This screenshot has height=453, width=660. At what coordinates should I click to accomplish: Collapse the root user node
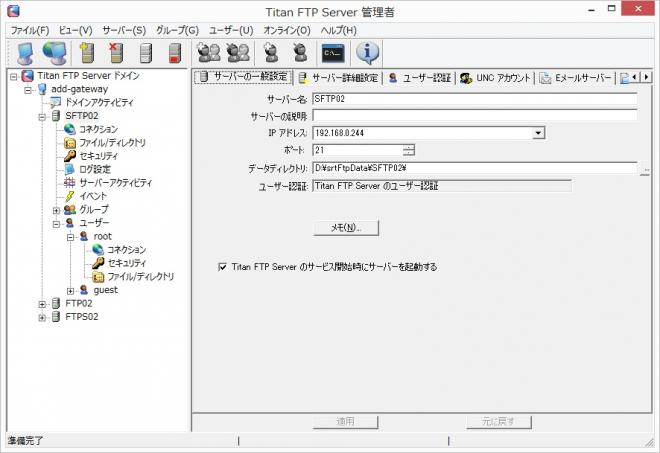tap(70, 237)
